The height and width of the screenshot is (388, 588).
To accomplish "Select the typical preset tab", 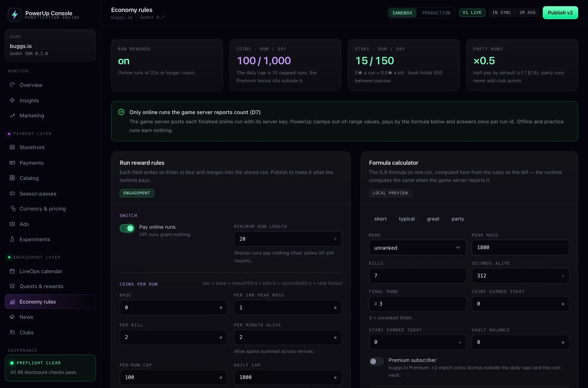I will tap(407, 219).
